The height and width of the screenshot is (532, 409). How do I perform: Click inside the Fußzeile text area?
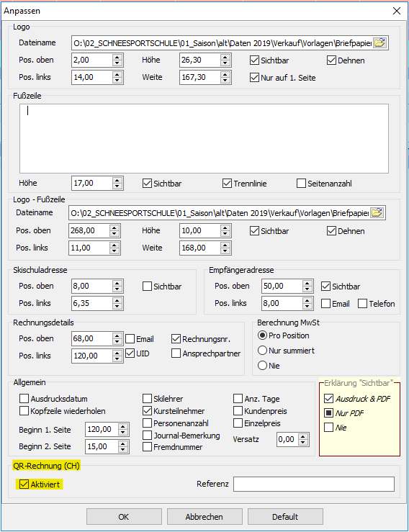(x=204, y=138)
